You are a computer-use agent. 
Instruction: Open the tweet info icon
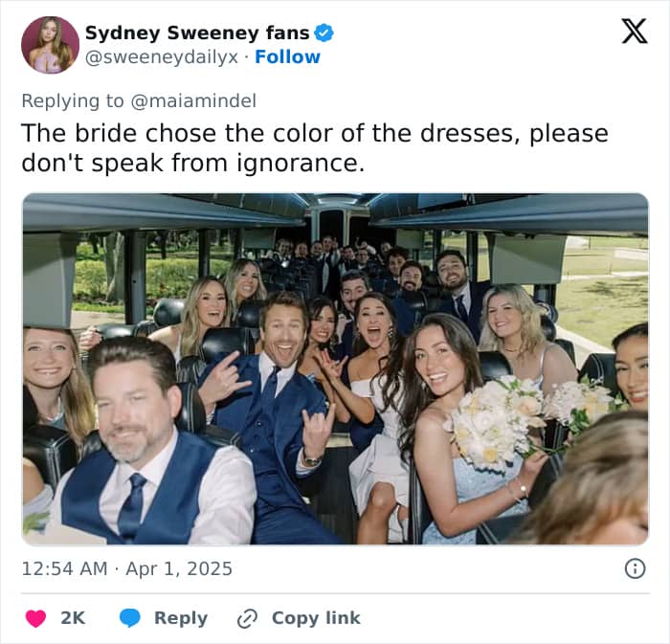coord(634,568)
